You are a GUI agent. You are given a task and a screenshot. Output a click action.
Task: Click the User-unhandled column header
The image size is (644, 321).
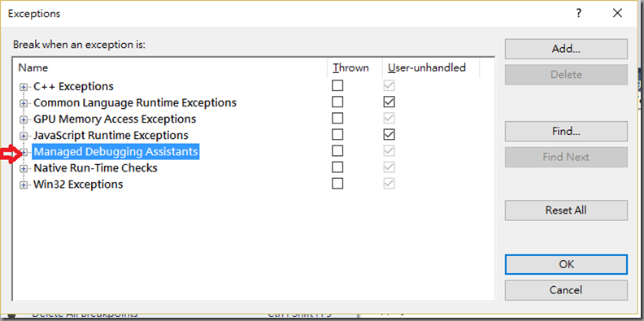[x=431, y=67]
